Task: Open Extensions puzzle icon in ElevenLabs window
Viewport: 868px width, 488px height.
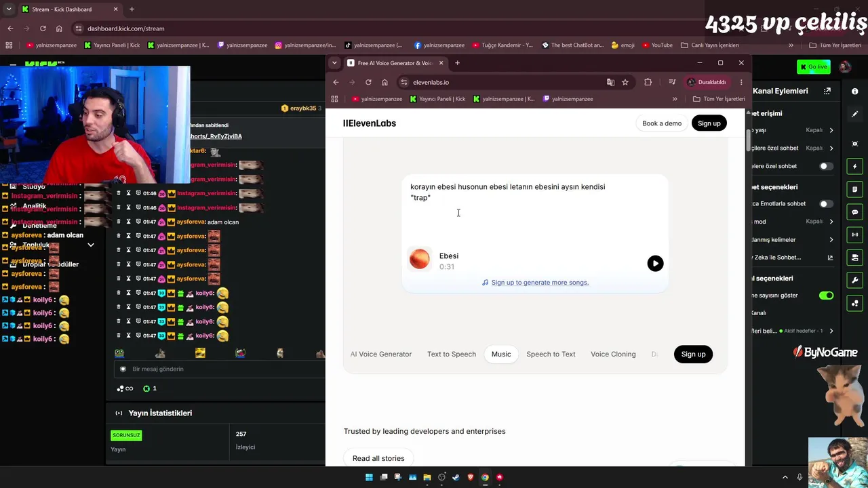Action: 648,82
